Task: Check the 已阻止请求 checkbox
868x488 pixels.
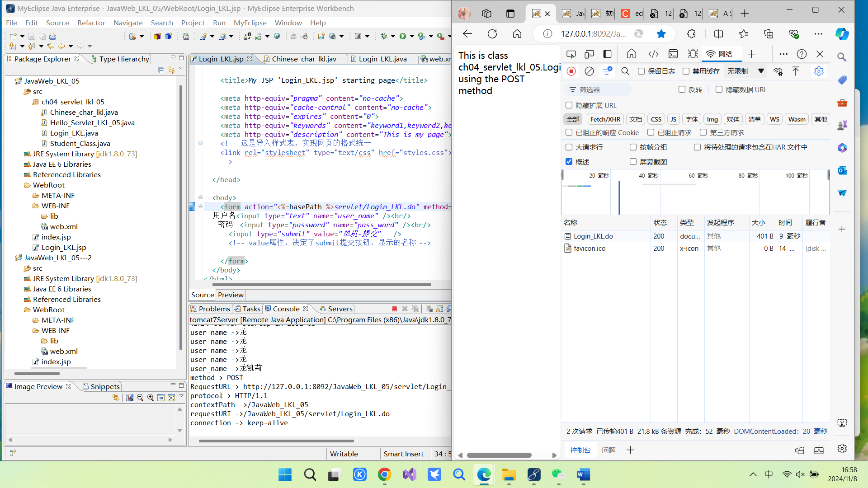Action: coord(651,132)
